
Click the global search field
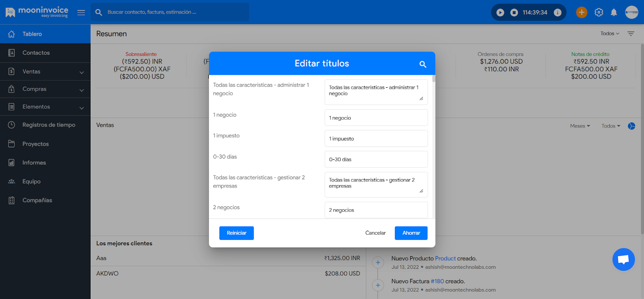click(x=170, y=12)
